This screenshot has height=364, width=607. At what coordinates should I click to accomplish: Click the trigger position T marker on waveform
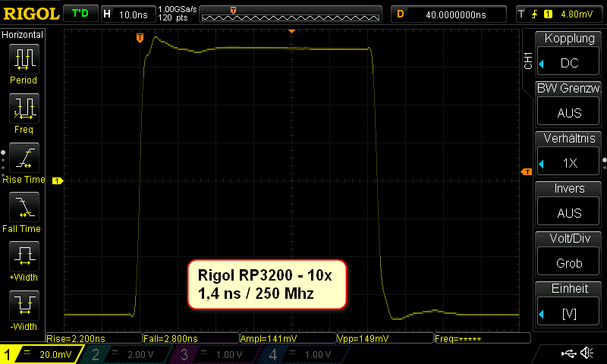(x=140, y=38)
